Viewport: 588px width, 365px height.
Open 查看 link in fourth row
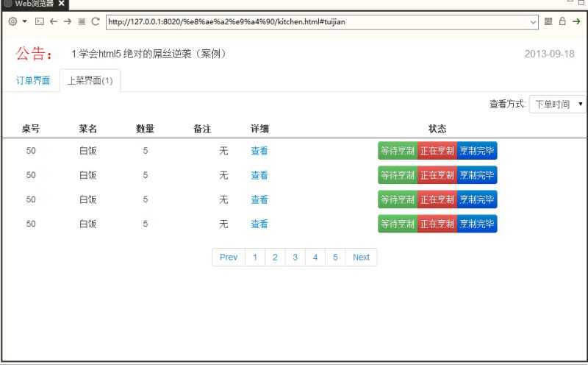click(259, 224)
